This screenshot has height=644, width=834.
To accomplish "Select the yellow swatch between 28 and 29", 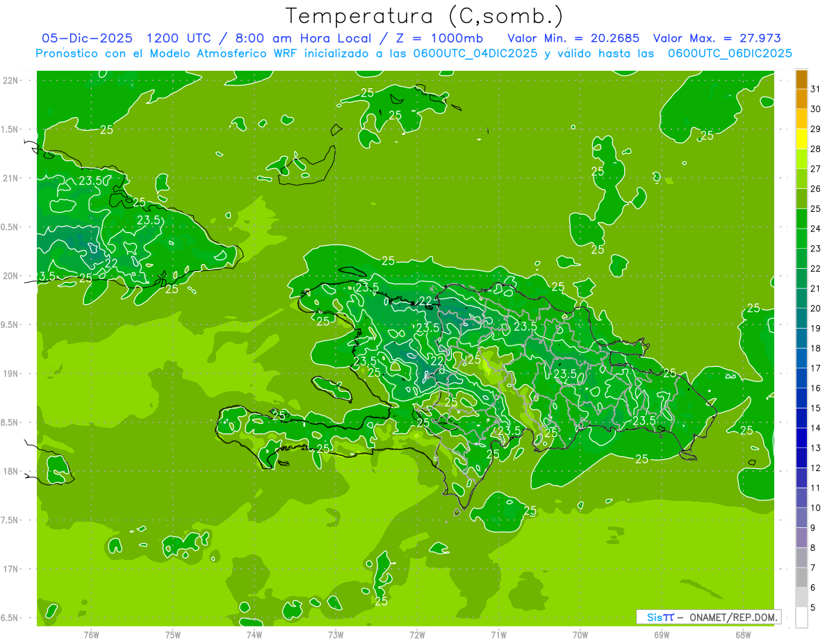I will coord(801,139).
